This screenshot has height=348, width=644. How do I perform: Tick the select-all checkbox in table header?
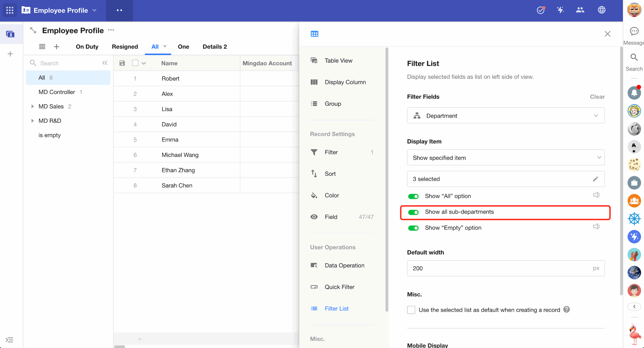pos(135,63)
